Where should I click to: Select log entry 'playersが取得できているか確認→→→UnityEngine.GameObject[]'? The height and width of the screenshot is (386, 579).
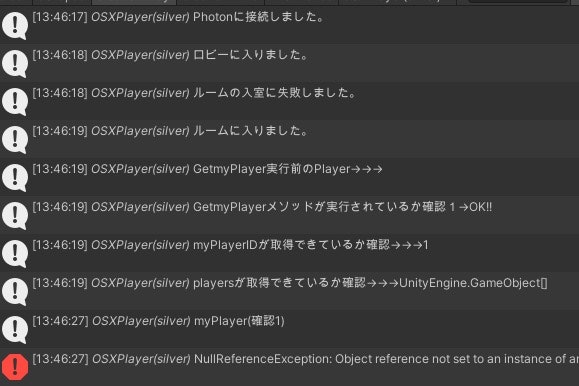pos(290,292)
